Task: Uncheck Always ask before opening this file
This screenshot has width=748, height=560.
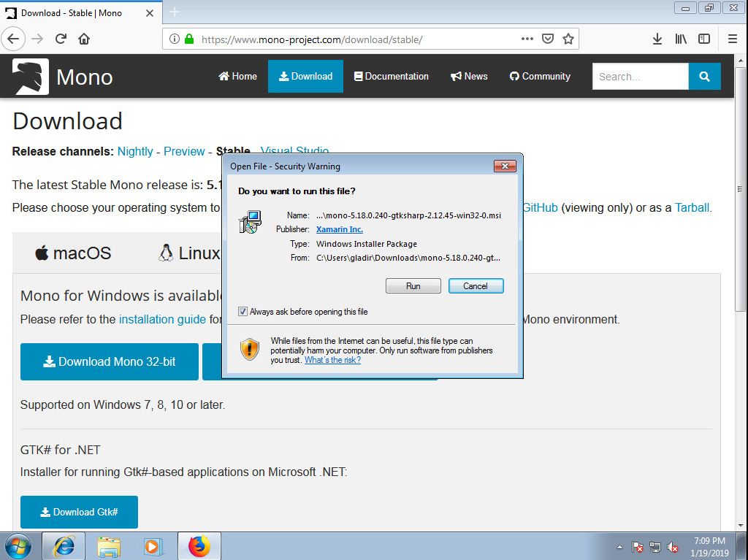Action: click(243, 312)
